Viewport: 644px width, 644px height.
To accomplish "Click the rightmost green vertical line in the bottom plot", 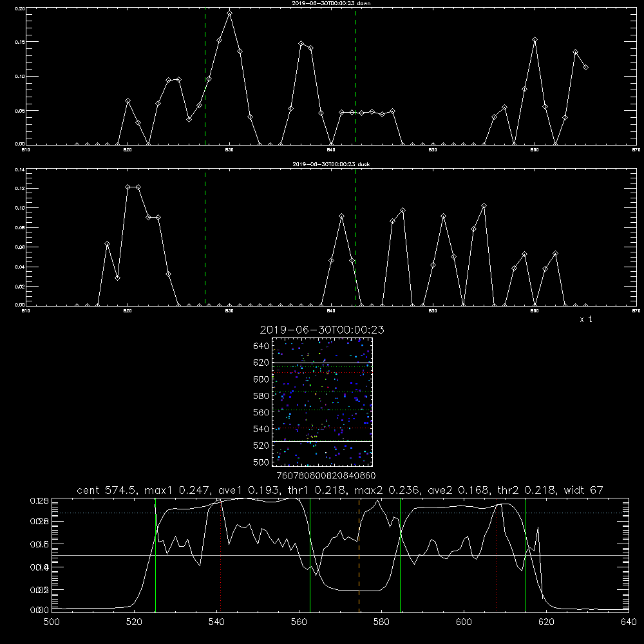I will (x=526, y=555).
